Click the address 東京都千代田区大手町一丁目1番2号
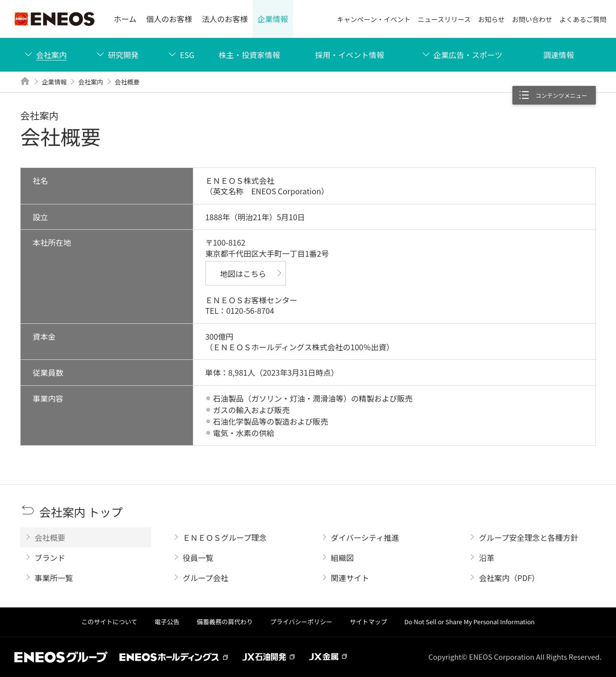 coord(267,254)
